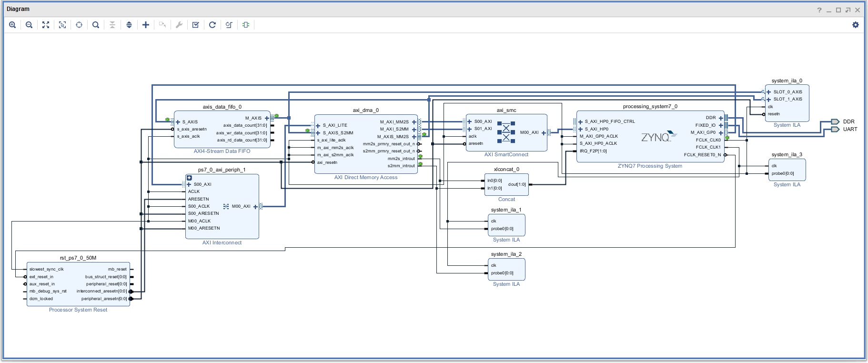Click the make external icon
This screenshot has width=868, height=363.
point(162,25)
